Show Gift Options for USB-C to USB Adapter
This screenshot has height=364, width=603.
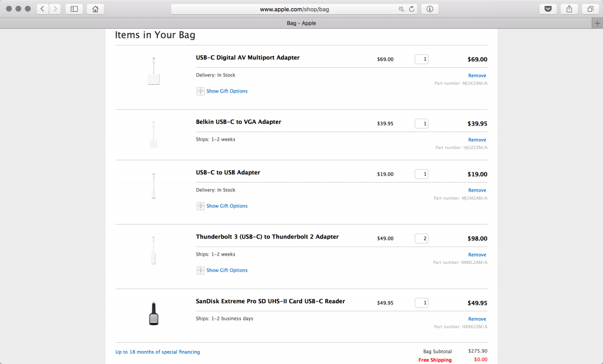227,206
